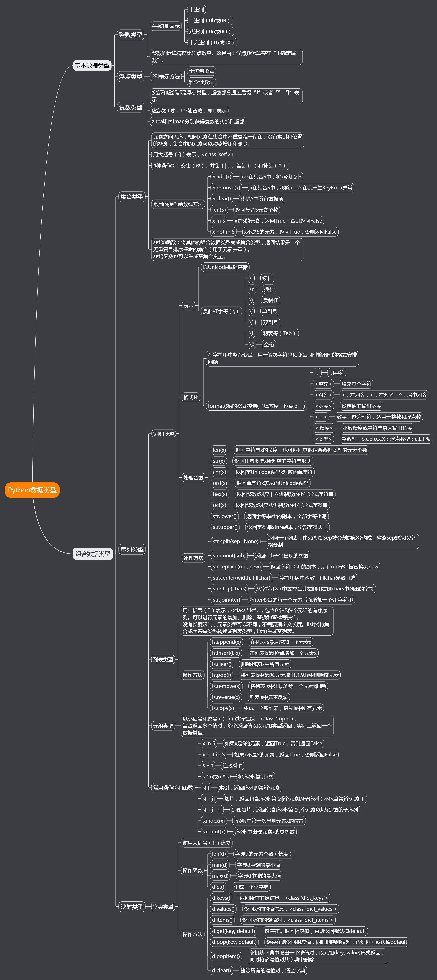Click the chr(x) node
Viewport: 437px width, 980px height.
[220, 472]
